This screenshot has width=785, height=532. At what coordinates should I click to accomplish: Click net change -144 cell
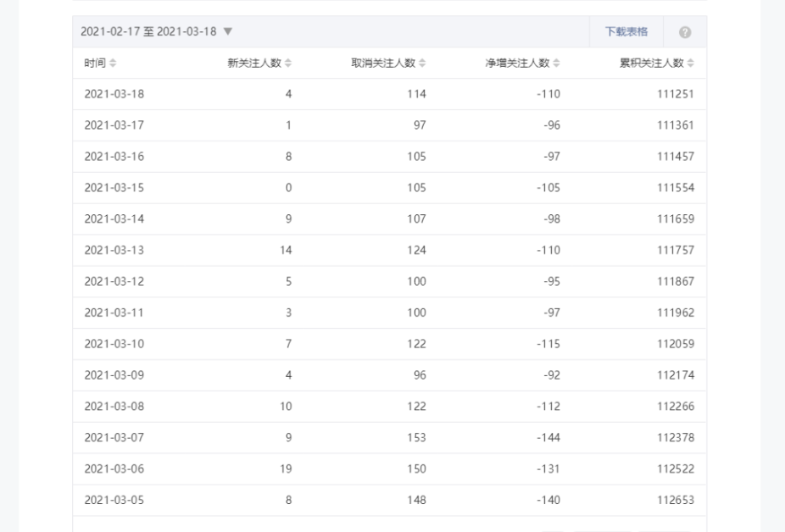click(x=548, y=437)
